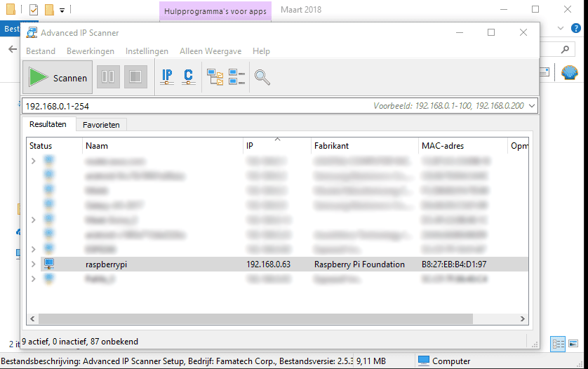This screenshot has width=588, height=369.
Task: Open the IP range history dropdown arrow
Action: pos(532,106)
